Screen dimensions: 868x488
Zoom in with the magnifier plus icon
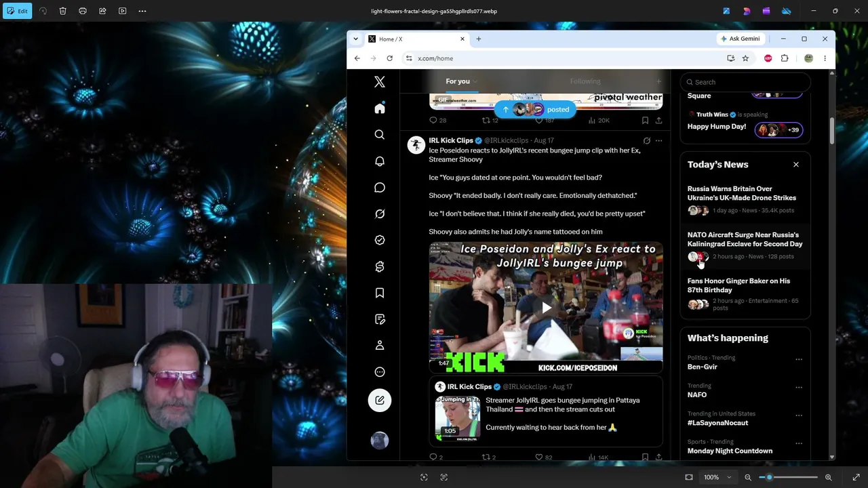pos(829,477)
